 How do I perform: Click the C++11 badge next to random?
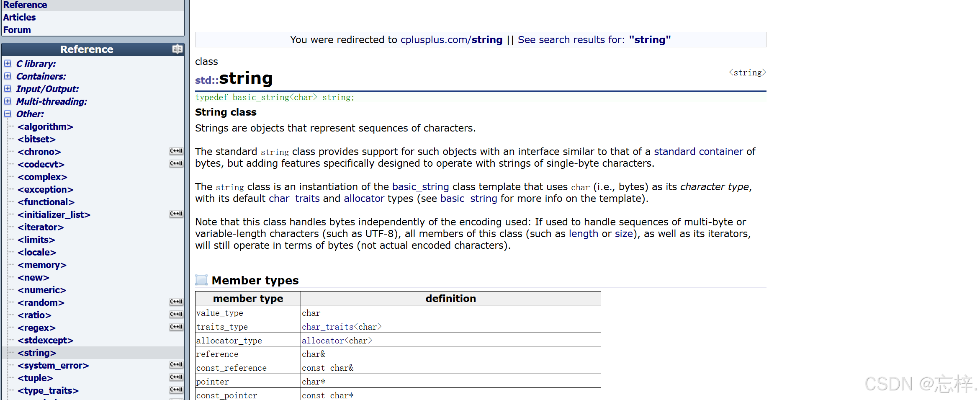(x=176, y=302)
